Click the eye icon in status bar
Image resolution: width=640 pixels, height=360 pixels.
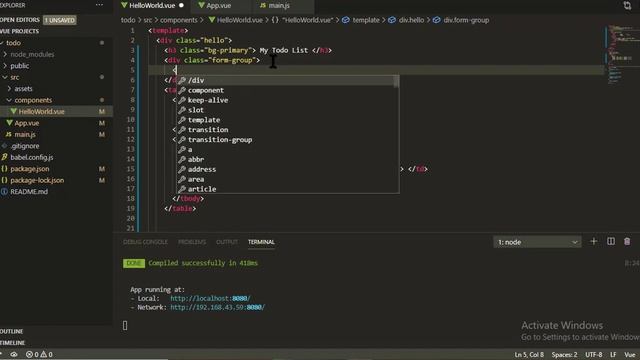click(14, 354)
